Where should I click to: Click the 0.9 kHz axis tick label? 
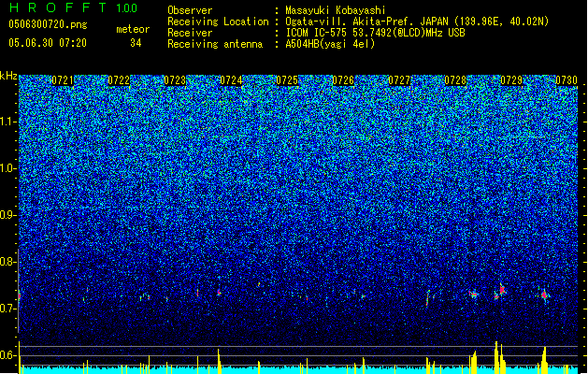coord(8,215)
